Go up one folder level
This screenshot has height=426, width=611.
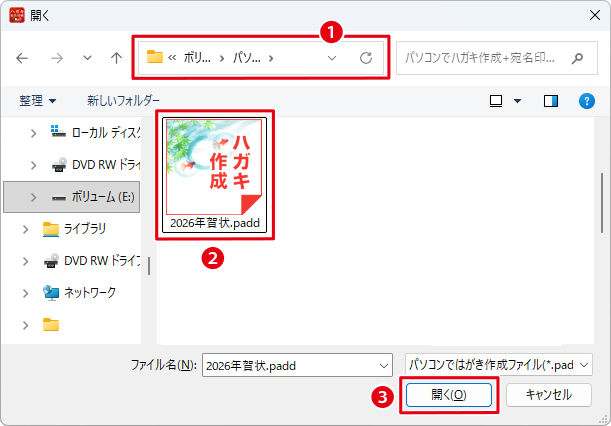(x=116, y=58)
